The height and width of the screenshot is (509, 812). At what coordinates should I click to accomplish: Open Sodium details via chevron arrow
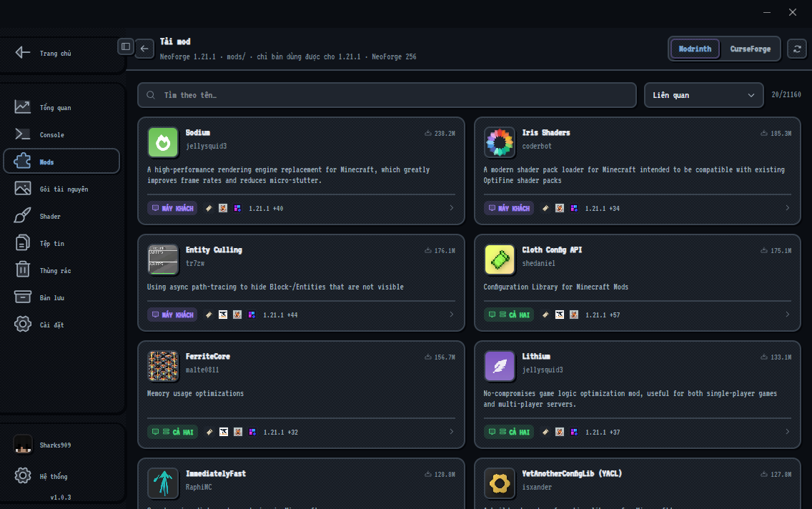click(x=452, y=208)
